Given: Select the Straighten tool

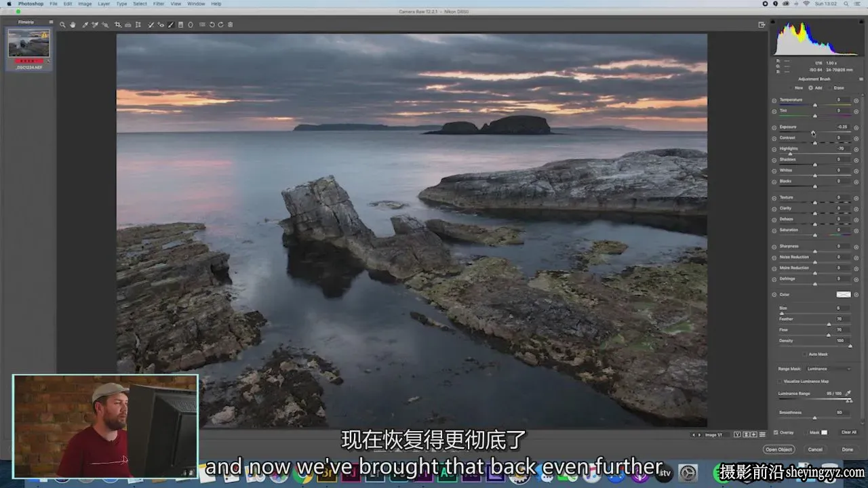Looking at the screenshot, I should [128, 24].
